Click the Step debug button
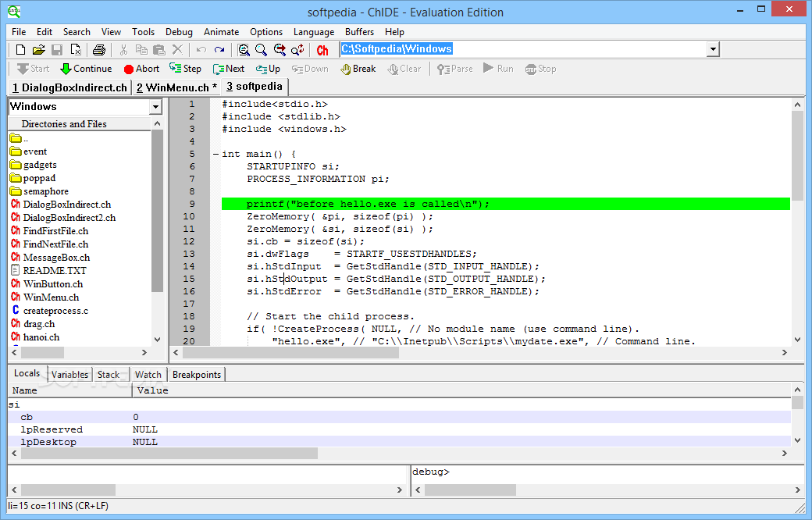Viewport: 812px width, 520px height. coord(185,69)
